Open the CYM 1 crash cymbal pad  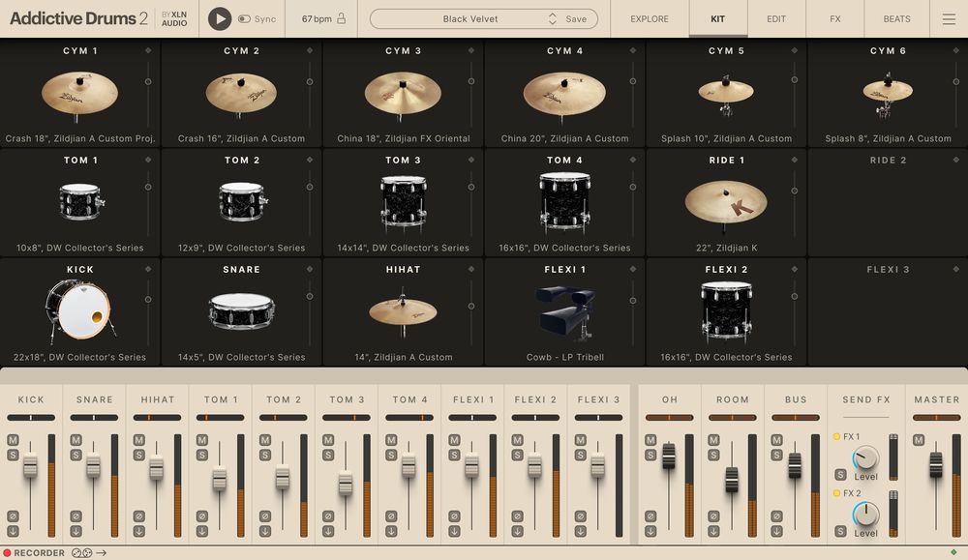click(79, 95)
